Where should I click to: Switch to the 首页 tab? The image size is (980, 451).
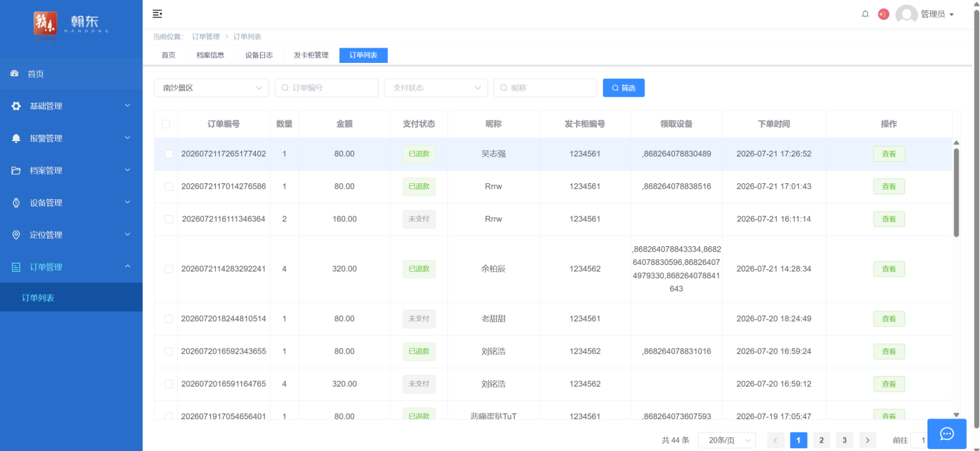click(x=168, y=55)
